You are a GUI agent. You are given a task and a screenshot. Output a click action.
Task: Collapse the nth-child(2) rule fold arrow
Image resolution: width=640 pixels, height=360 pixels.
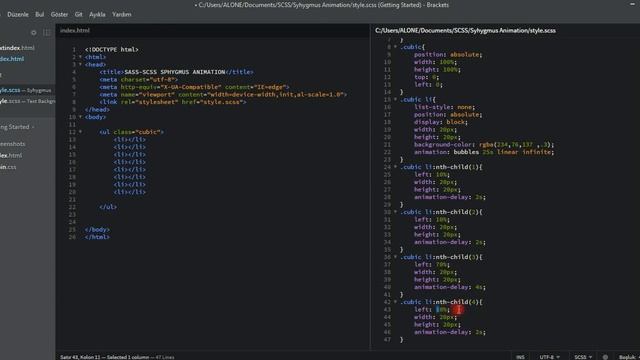pyautogui.click(x=395, y=212)
